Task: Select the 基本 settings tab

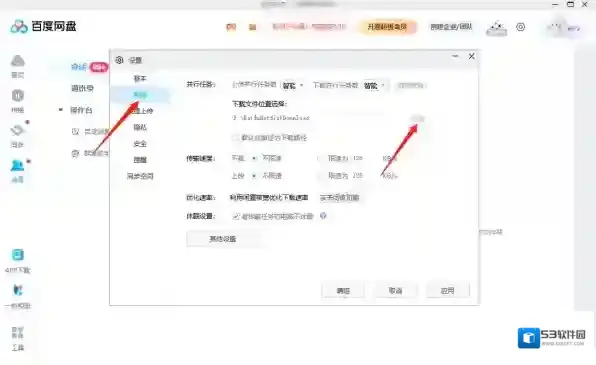Action: pyautogui.click(x=140, y=79)
